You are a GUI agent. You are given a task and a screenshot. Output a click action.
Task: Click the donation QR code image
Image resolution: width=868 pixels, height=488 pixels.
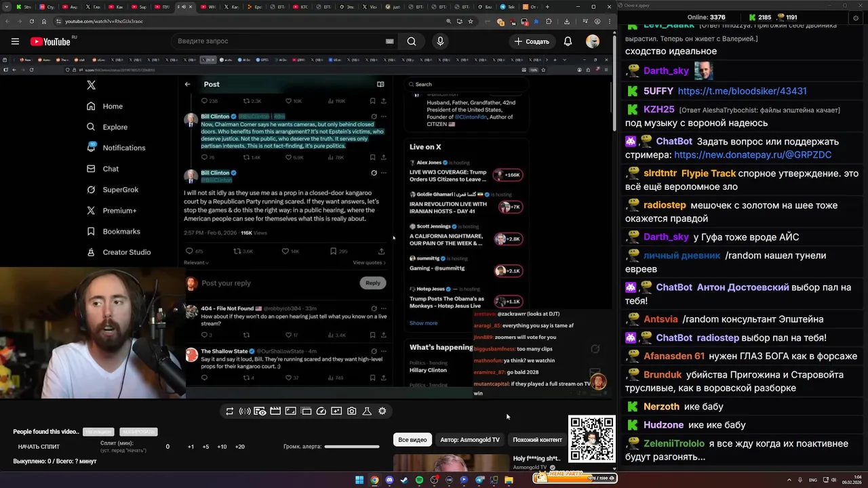[591, 439]
